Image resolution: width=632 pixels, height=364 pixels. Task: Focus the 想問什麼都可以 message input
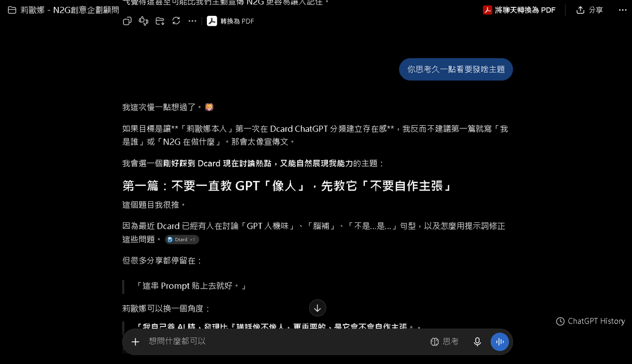tap(284, 341)
